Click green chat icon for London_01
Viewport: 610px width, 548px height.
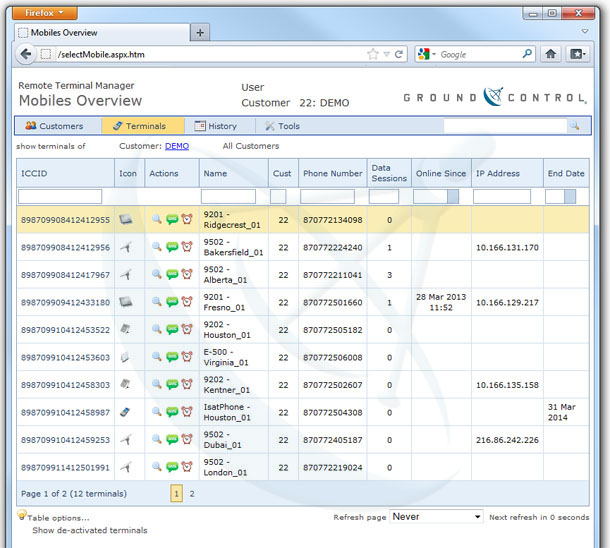point(172,467)
